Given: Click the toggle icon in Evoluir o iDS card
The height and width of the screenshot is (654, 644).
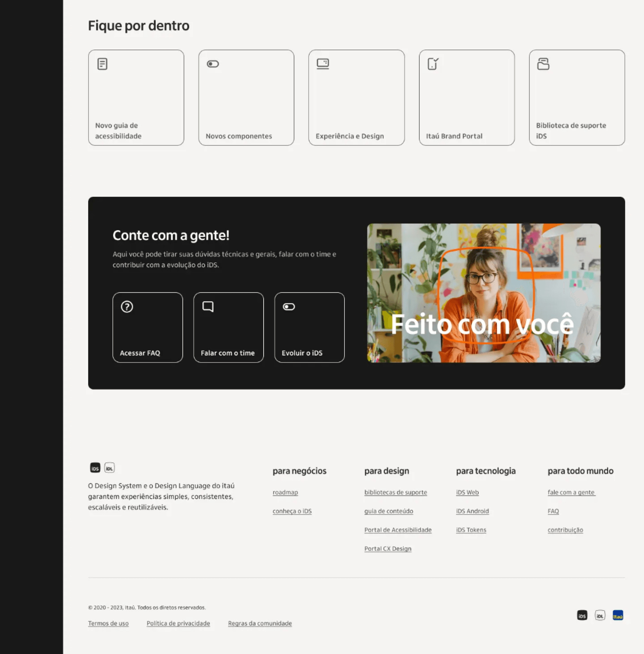Looking at the screenshot, I should [288, 307].
